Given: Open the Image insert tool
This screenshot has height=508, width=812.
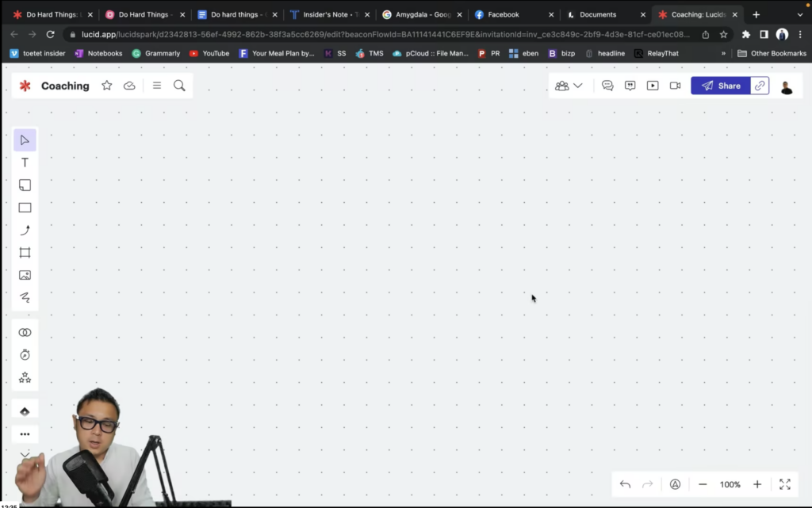Looking at the screenshot, I should pyautogui.click(x=25, y=275).
